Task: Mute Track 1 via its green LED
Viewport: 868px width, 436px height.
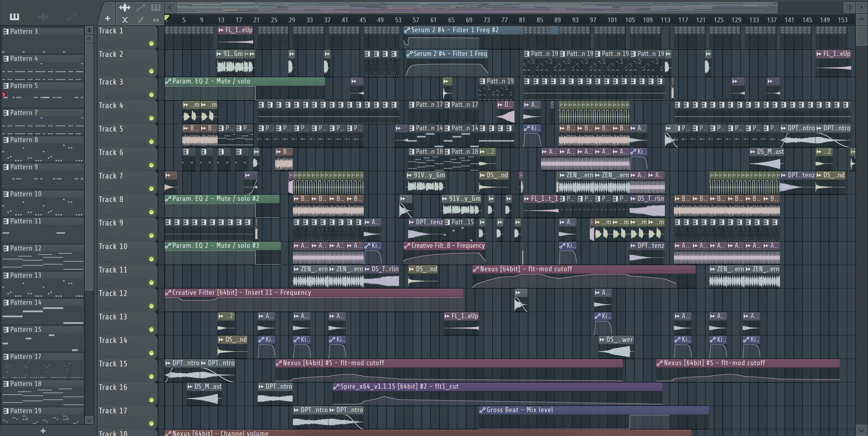Action: [151, 43]
